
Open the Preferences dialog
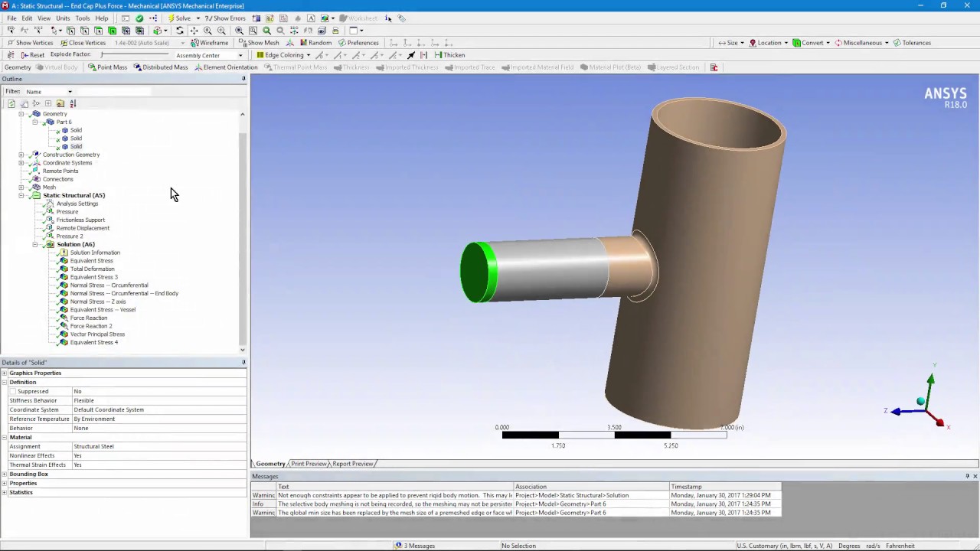coord(358,43)
